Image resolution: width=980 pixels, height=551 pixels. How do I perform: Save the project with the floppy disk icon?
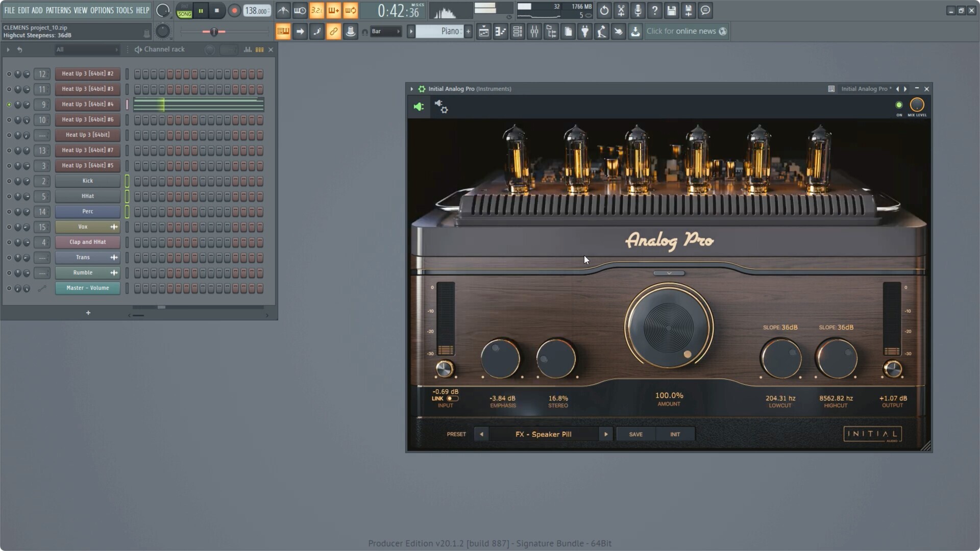coord(672,10)
